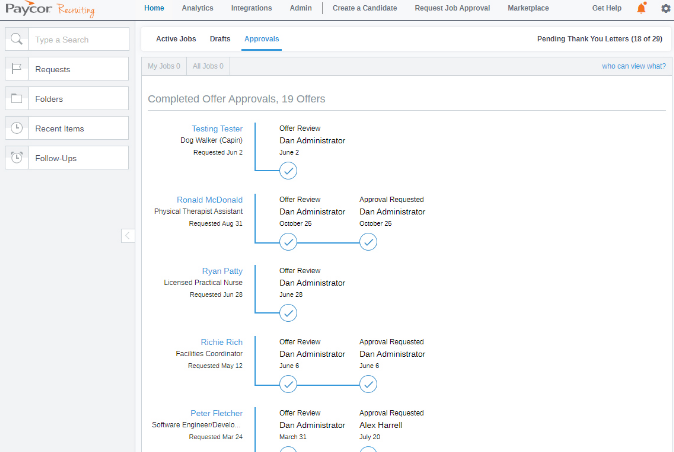674x452 pixels.
Task: Click Richie Rich's Approval Requested checkmark
Action: point(368,384)
